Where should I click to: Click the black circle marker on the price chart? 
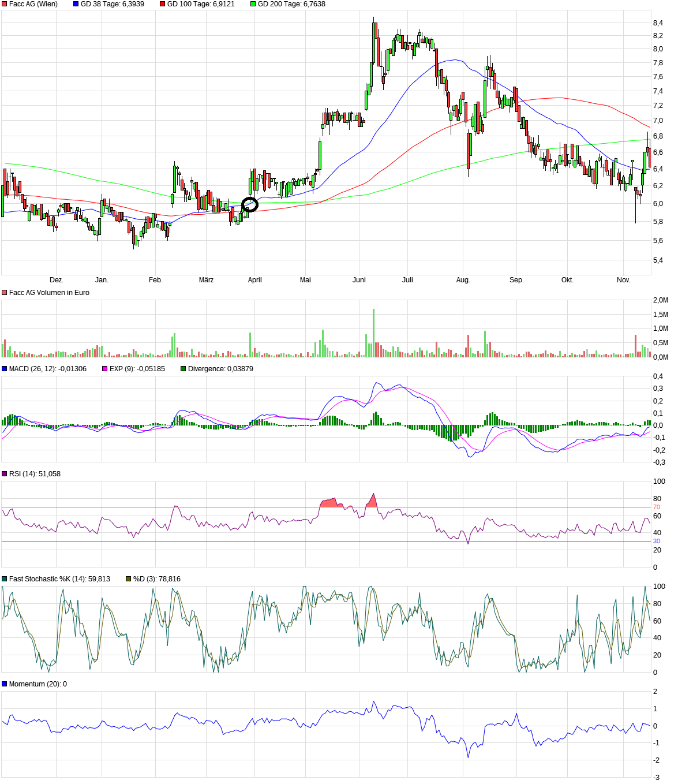[x=250, y=204]
